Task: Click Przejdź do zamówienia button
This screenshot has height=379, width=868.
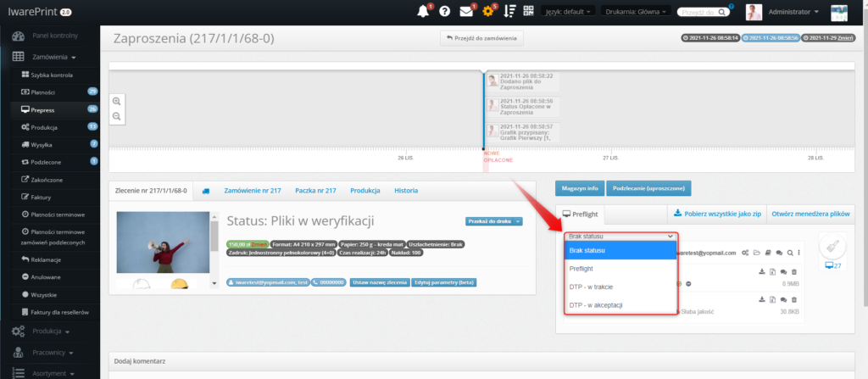Action: [481, 38]
